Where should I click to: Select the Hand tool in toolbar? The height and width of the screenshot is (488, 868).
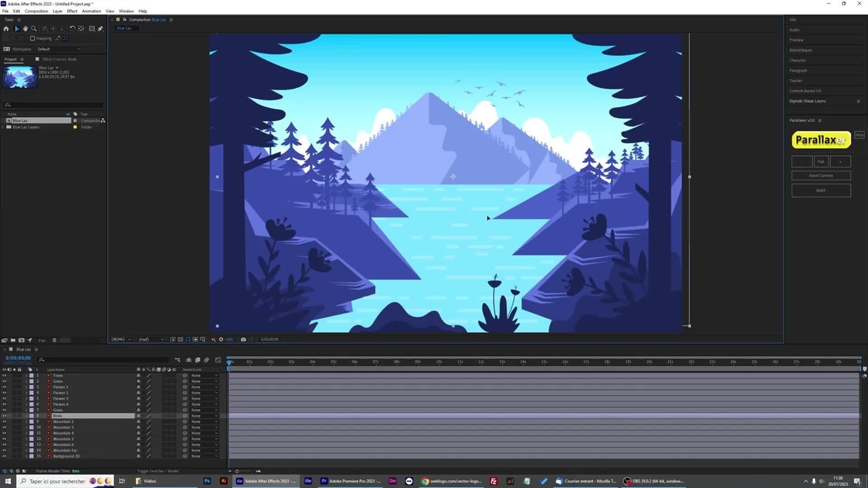25,28
